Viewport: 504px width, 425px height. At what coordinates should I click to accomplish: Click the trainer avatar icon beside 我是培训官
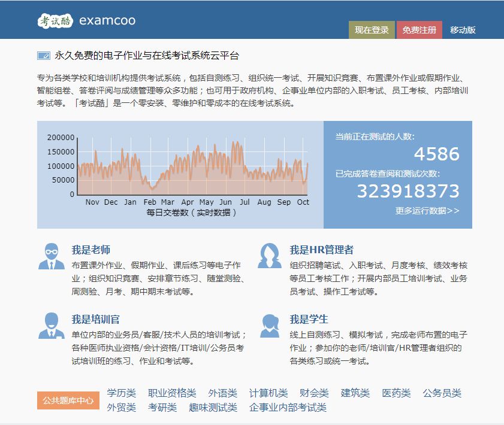52,326
